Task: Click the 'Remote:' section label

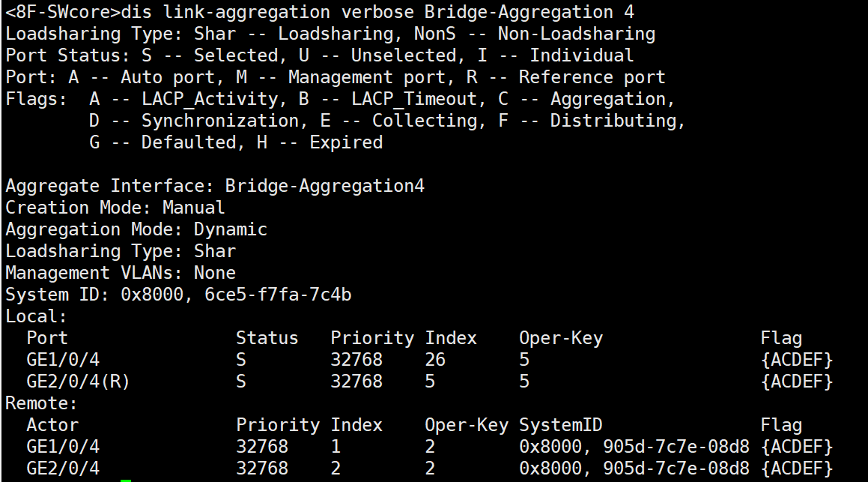Action: pos(42,403)
